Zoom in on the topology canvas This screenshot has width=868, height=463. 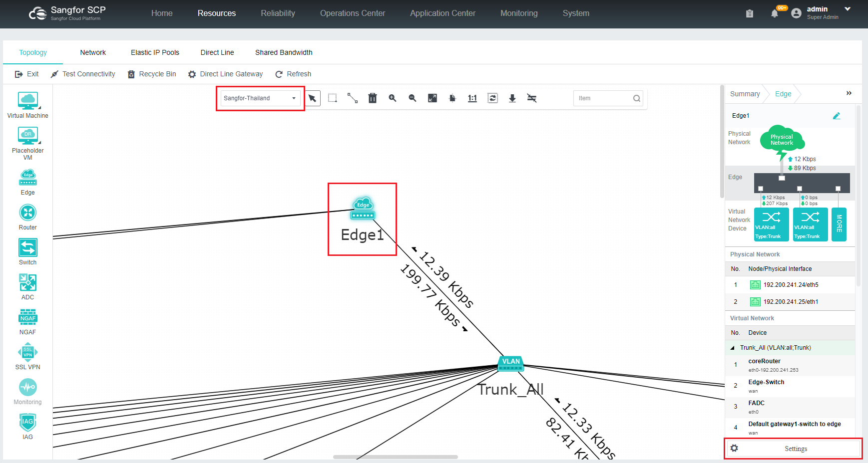coord(393,98)
